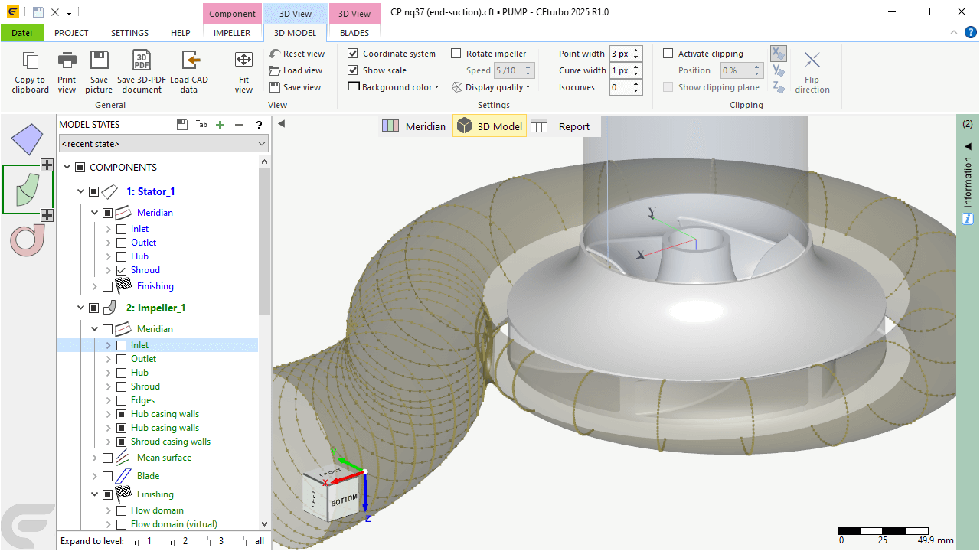Image resolution: width=980 pixels, height=551 pixels.
Task: Click the Fit view icon
Action: click(243, 60)
